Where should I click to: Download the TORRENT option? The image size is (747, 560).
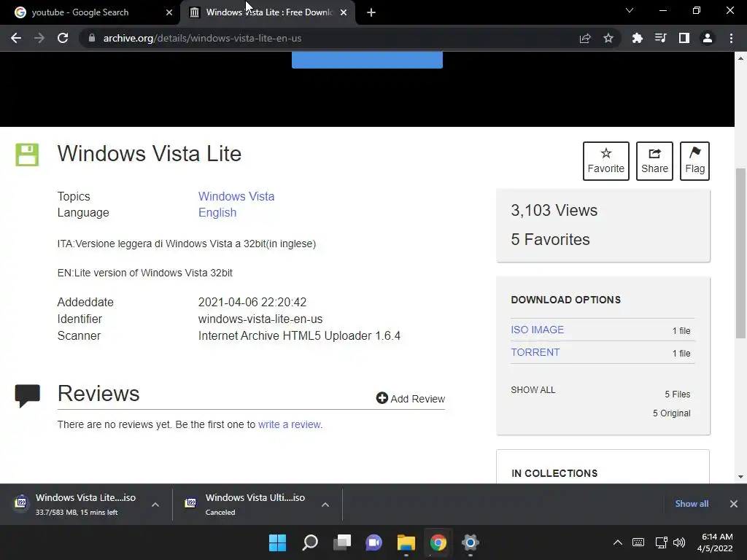click(535, 352)
